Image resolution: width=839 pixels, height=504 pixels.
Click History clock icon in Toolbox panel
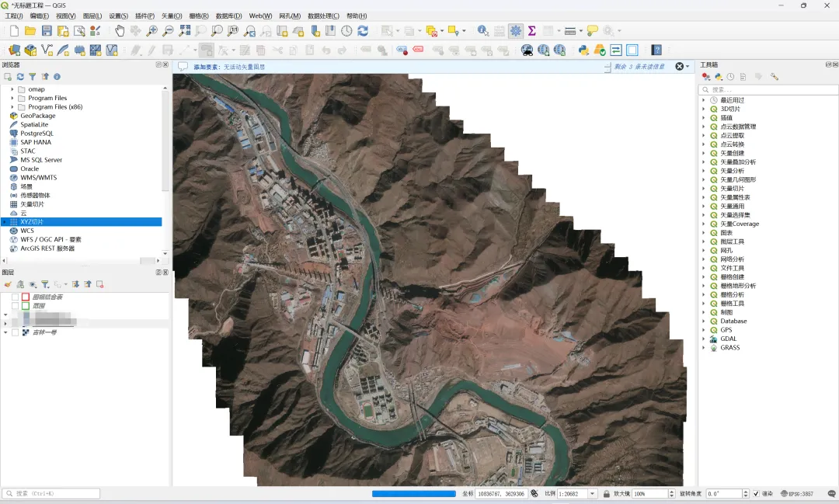point(730,77)
